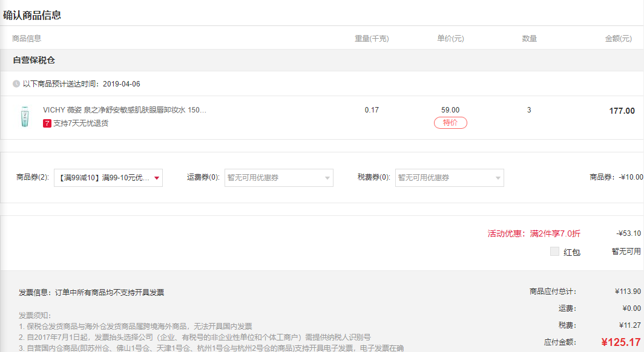Select the 应付金额 total ¥125.17

(x=621, y=342)
